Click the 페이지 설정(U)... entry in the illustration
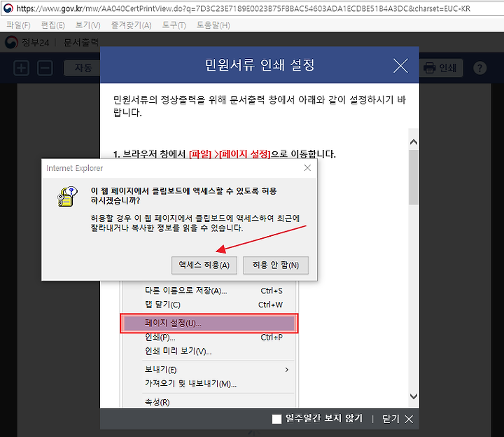This screenshot has height=437, width=504. [209, 323]
